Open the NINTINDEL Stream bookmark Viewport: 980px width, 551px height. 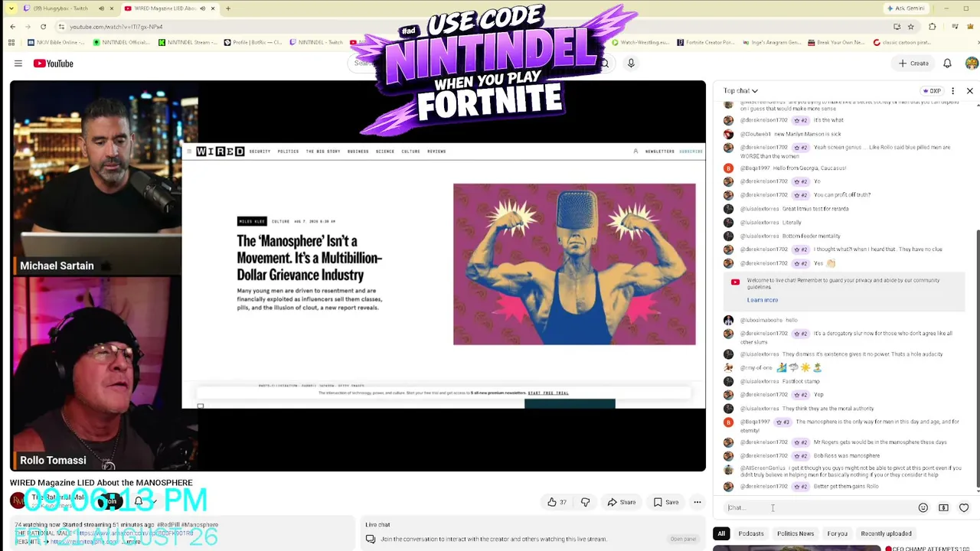pyautogui.click(x=188, y=43)
